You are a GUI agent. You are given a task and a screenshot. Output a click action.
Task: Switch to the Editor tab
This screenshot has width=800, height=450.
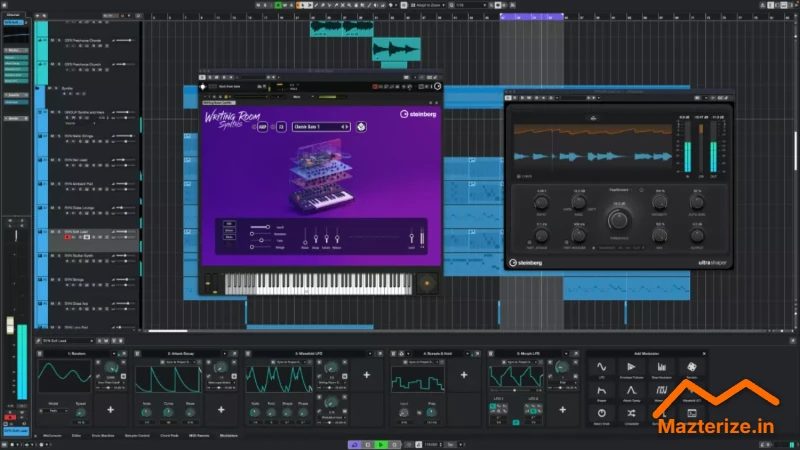[x=77, y=436]
